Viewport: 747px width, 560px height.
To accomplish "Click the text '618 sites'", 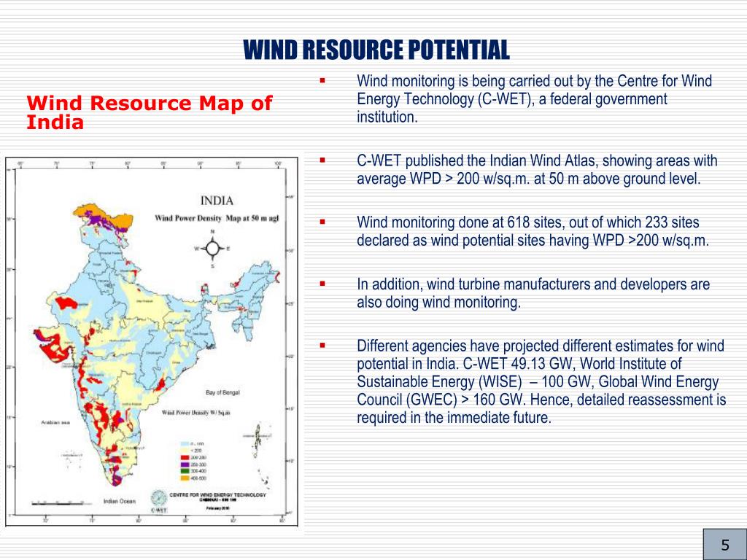I will [536, 222].
